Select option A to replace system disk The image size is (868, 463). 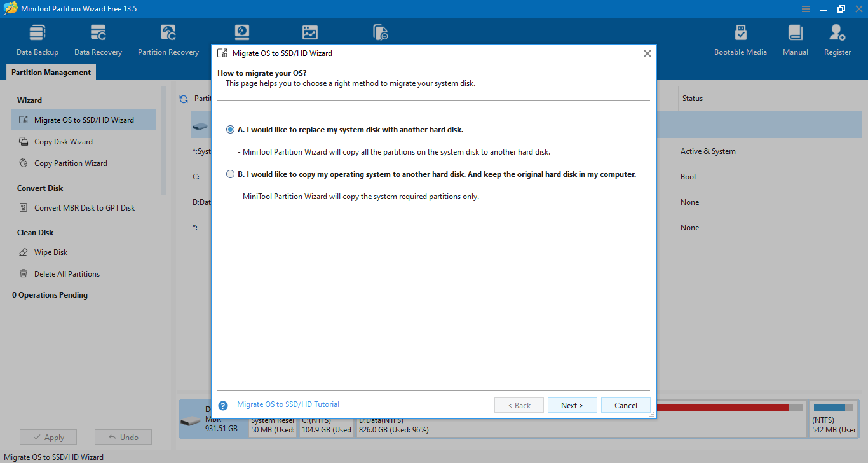click(230, 130)
